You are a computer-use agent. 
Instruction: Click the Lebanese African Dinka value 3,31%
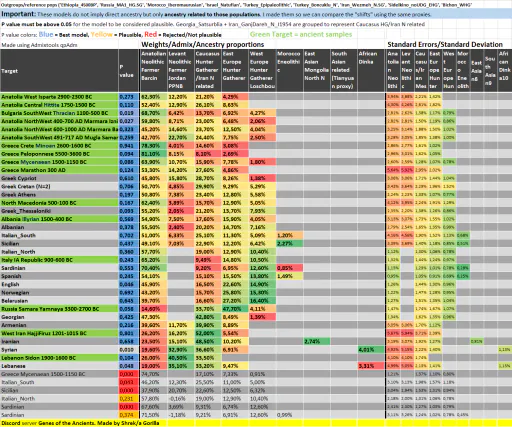point(371,366)
